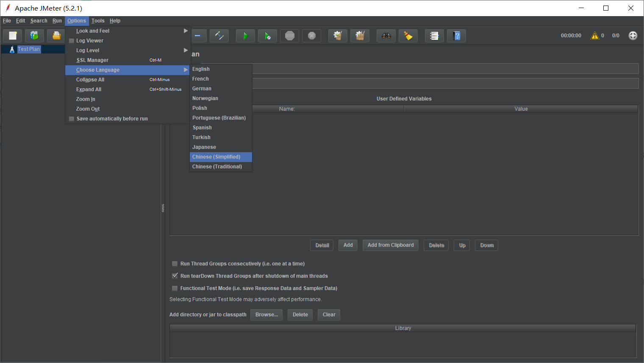Click the Collapse All minus icon
The height and width of the screenshot is (363, 644).
(198, 36)
